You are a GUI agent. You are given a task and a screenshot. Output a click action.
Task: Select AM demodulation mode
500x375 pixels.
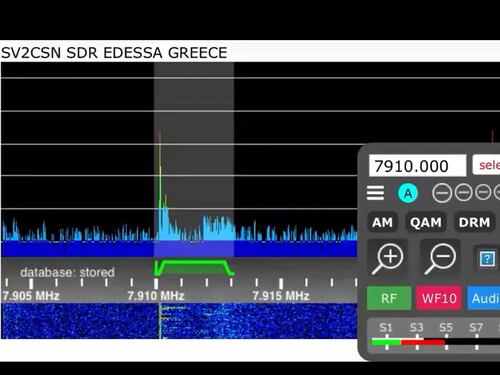382,222
